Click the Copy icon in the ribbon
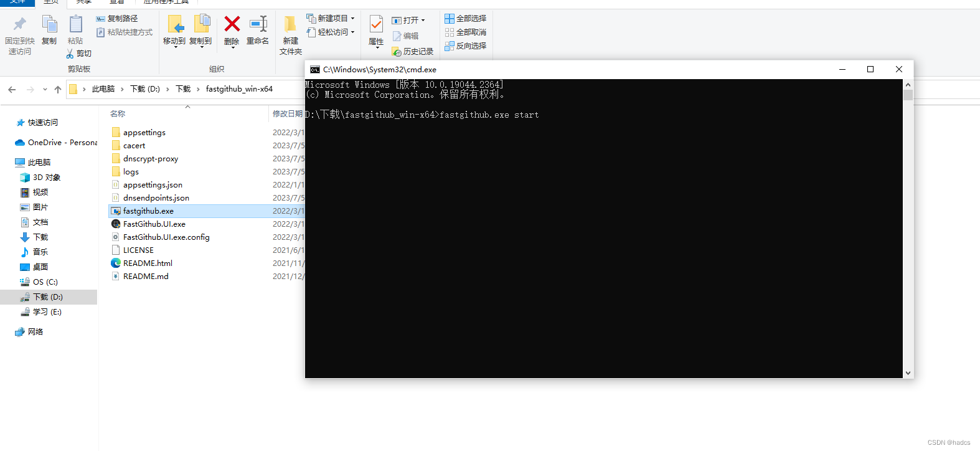980x451 pixels. click(49, 24)
